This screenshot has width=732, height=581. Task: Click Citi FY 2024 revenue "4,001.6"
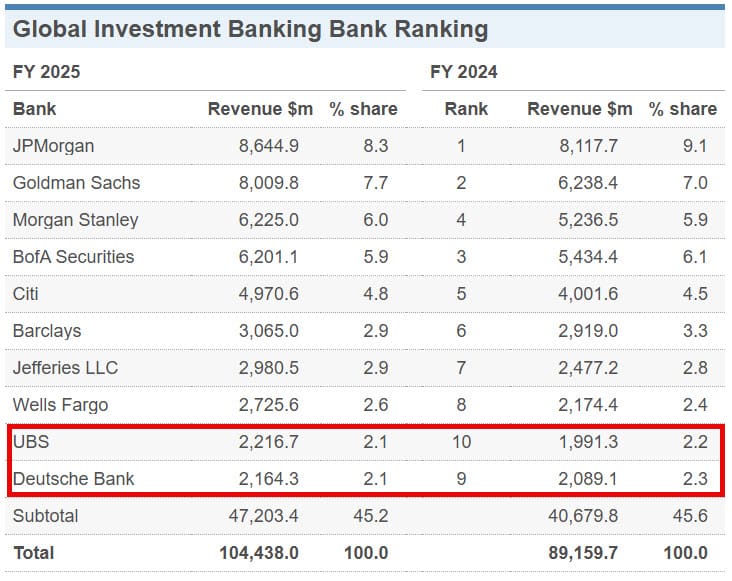[x=588, y=294]
